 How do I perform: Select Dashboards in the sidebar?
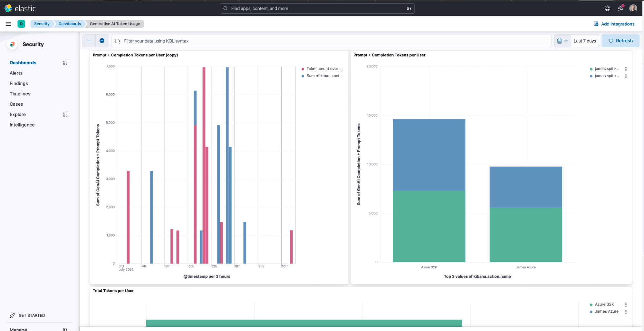click(23, 63)
